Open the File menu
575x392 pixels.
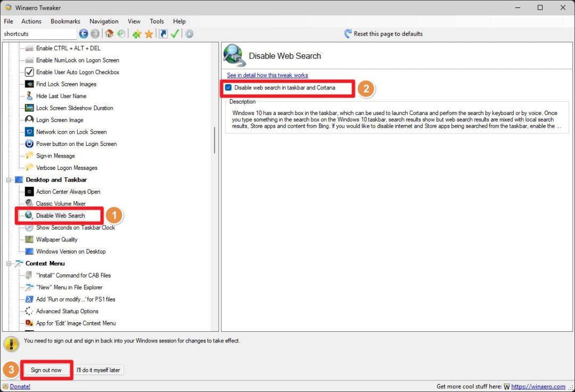click(9, 21)
